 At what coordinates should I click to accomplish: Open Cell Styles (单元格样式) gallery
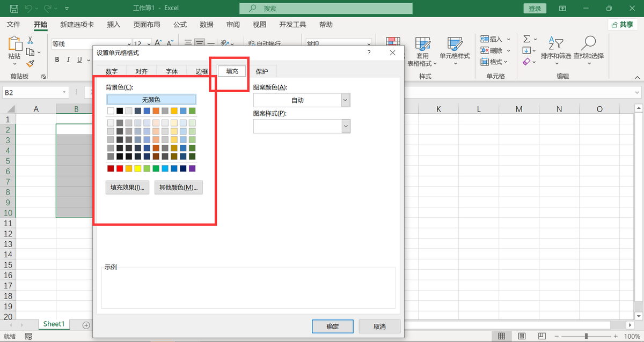455,51
